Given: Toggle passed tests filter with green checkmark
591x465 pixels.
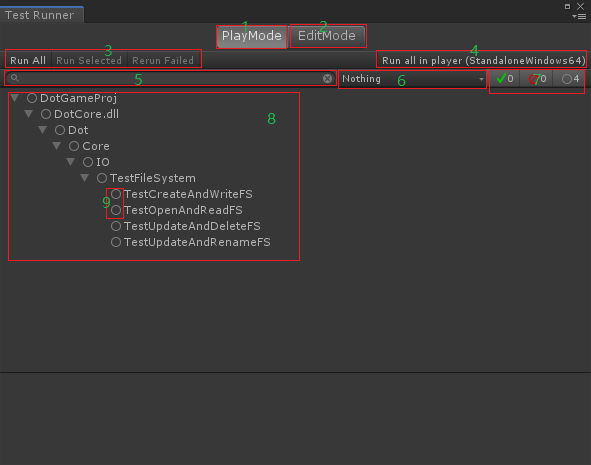Looking at the screenshot, I should tap(505, 79).
